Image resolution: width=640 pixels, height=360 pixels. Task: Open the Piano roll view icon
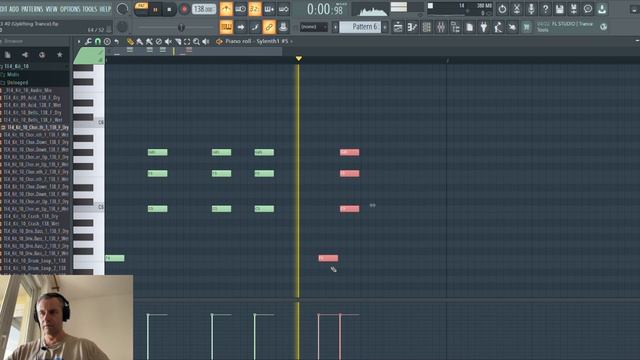[412, 27]
